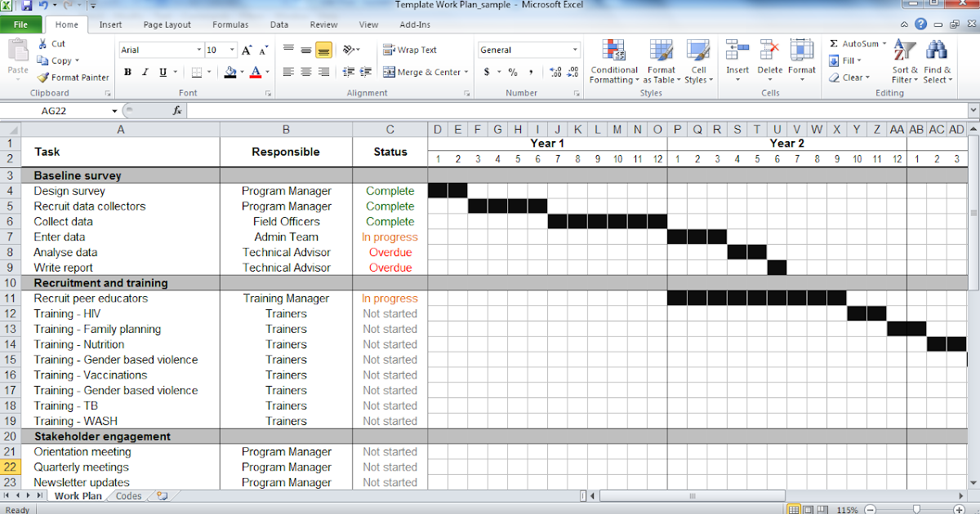Expand the Conditional Formatting menu
The height and width of the screenshot is (514, 980).
click(x=614, y=61)
